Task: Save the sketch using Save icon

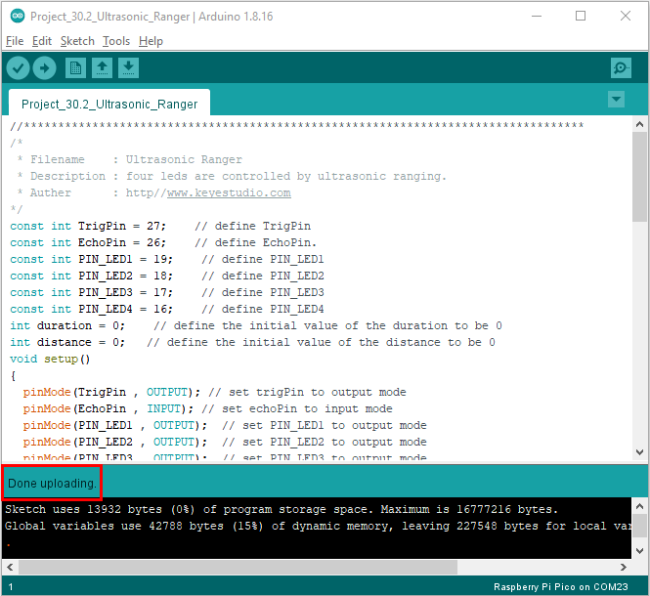Action: [129, 68]
